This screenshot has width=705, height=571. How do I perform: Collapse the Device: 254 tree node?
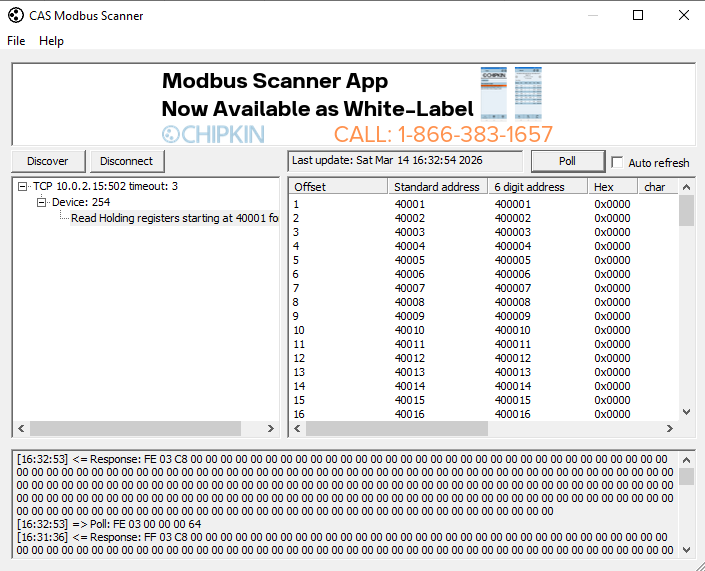[42, 202]
